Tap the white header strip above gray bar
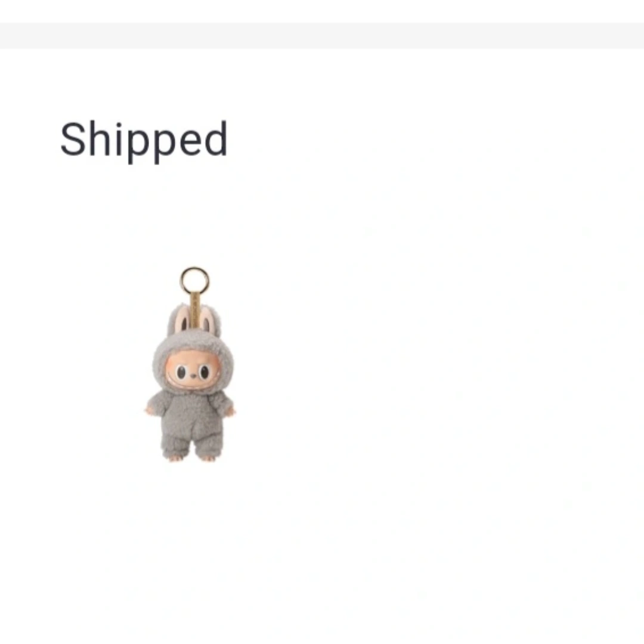The width and height of the screenshot is (644, 644). pos(322,11)
